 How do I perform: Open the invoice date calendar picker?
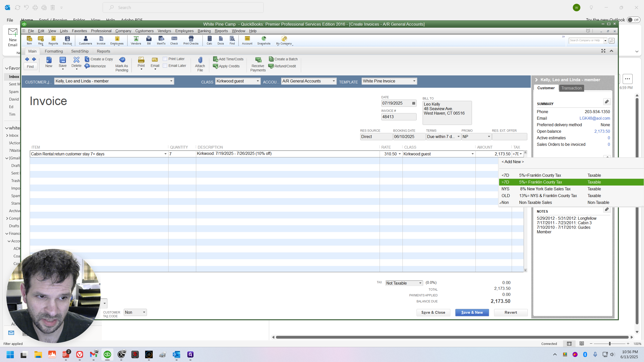click(414, 103)
